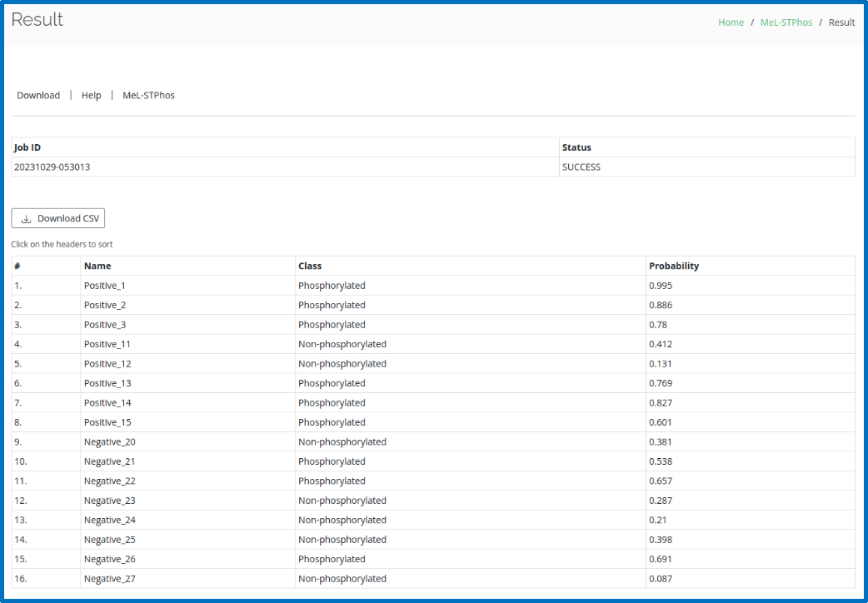868x603 pixels.
Task: Click the Result page heading
Action: (37, 20)
